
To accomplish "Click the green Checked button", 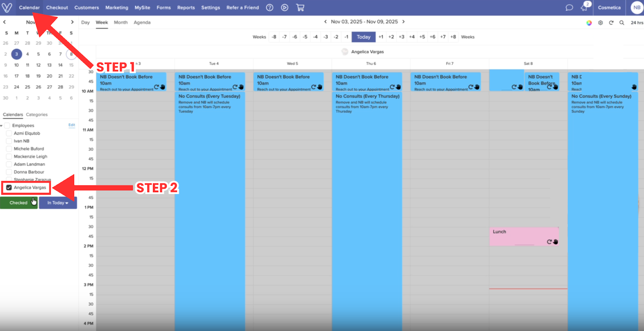I will pyautogui.click(x=19, y=203).
